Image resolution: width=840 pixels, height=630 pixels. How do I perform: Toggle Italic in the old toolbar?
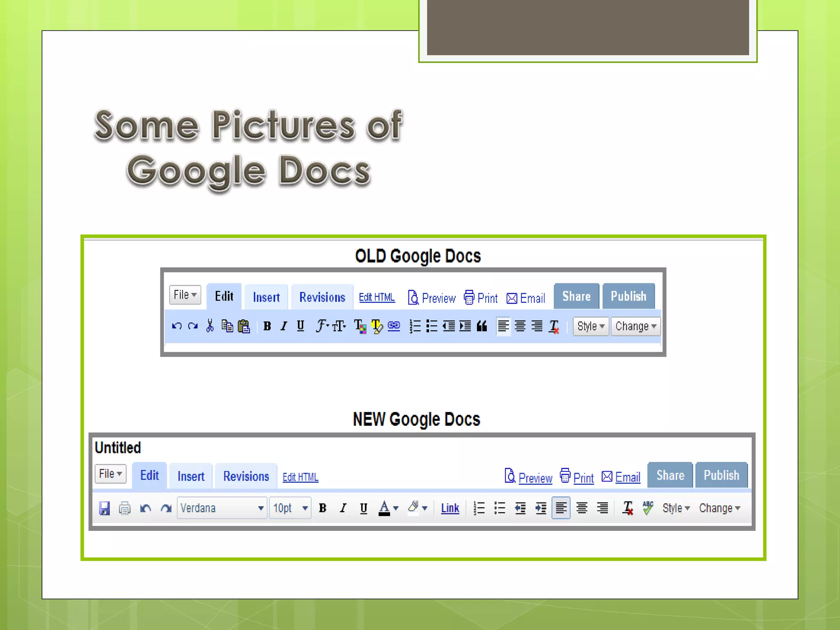283,326
